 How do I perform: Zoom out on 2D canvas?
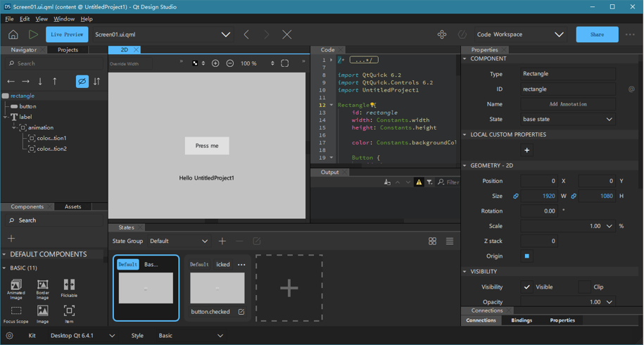click(230, 63)
